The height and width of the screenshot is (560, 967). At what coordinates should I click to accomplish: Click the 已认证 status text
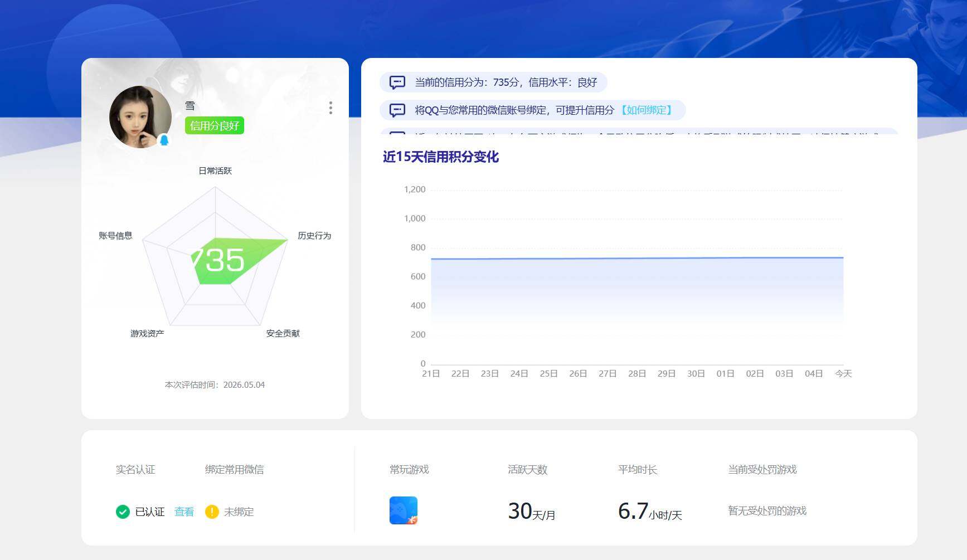[149, 512]
